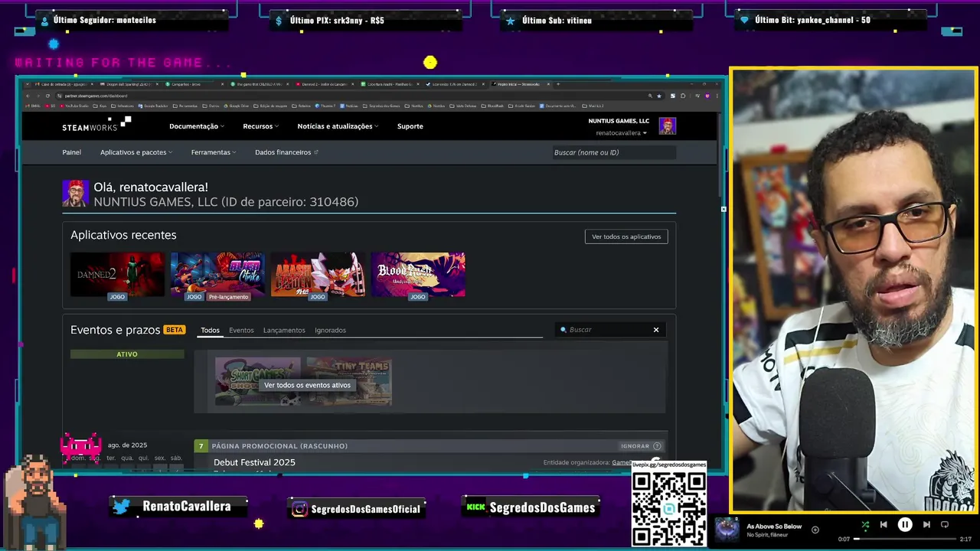Click the Twitter RenatoCavallera badge
This screenshot has height=551, width=980.
179,507
